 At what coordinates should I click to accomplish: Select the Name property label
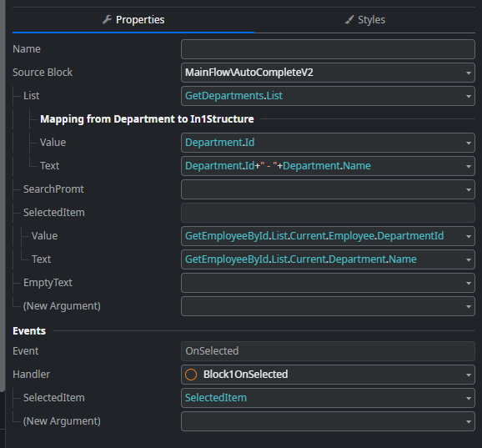27,49
